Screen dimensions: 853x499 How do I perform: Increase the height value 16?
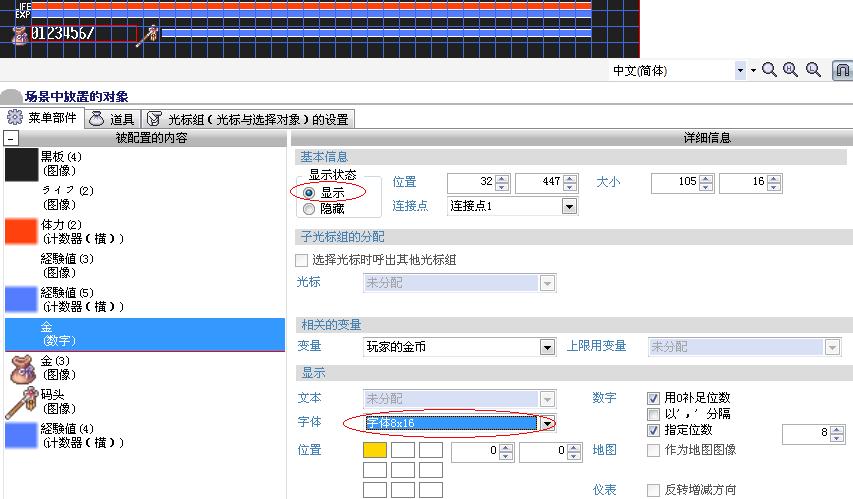[774, 179]
